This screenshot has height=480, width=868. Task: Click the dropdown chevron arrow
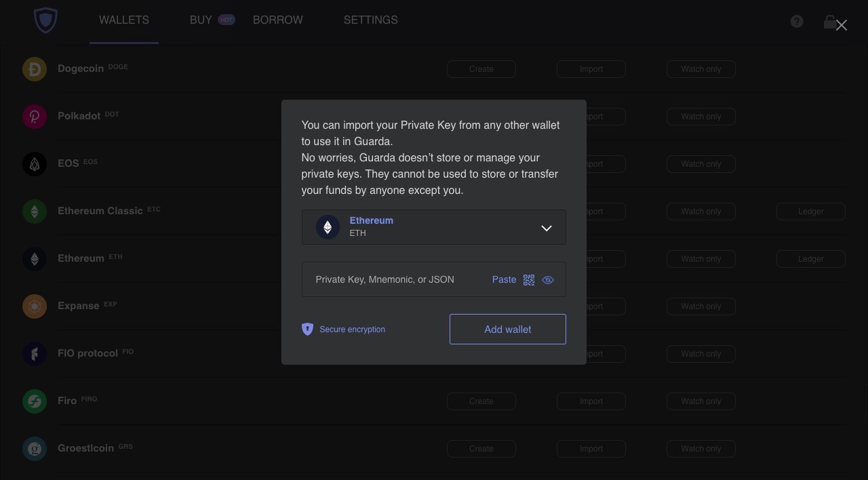click(547, 228)
